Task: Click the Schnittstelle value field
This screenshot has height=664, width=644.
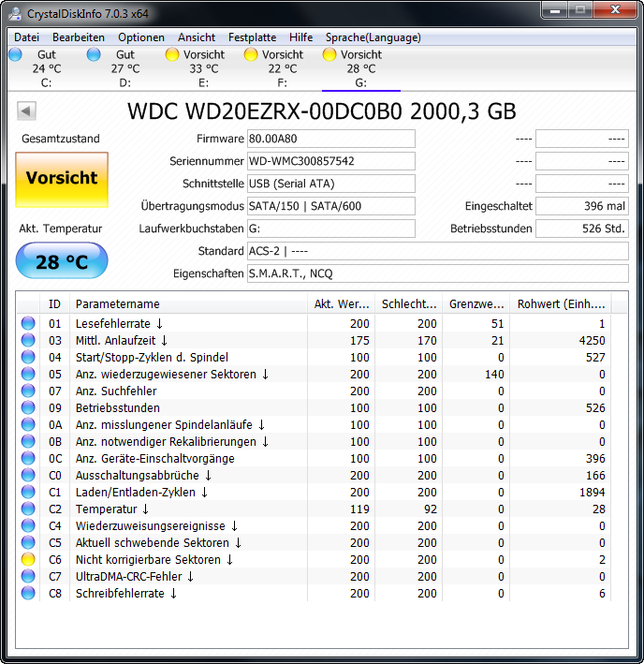Action: click(330, 184)
